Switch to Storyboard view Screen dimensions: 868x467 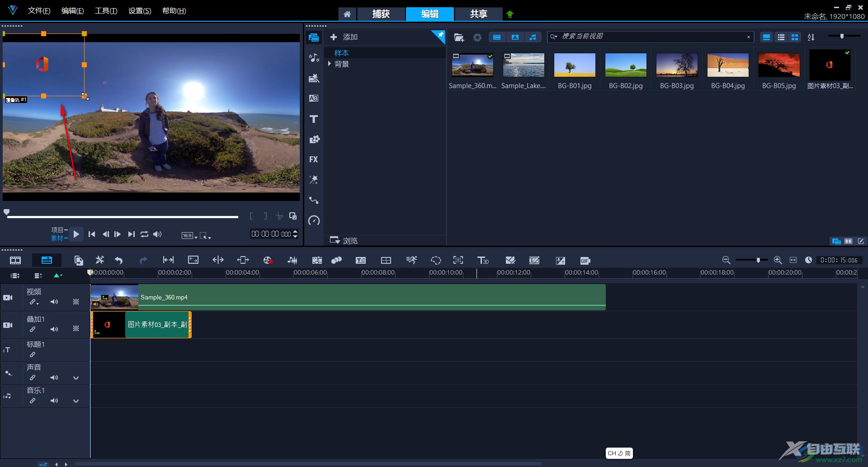pos(15,260)
